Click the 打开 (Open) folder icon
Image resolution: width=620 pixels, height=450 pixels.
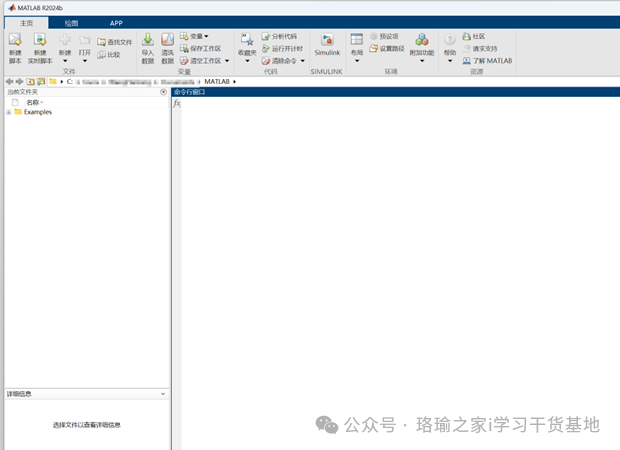85,40
